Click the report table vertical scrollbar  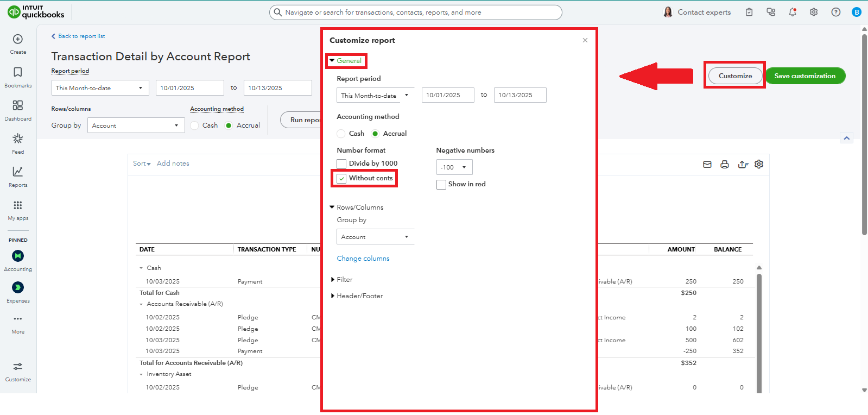[759, 326]
